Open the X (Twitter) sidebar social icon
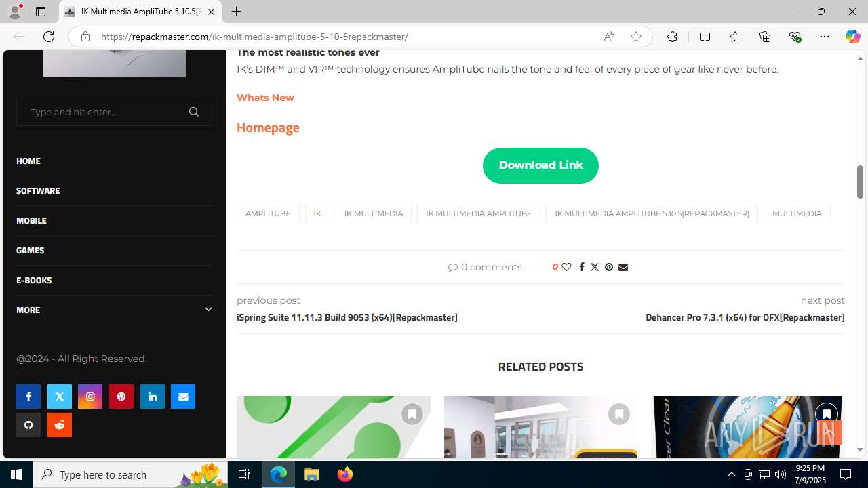This screenshot has height=488, width=868. [x=60, y=396]
